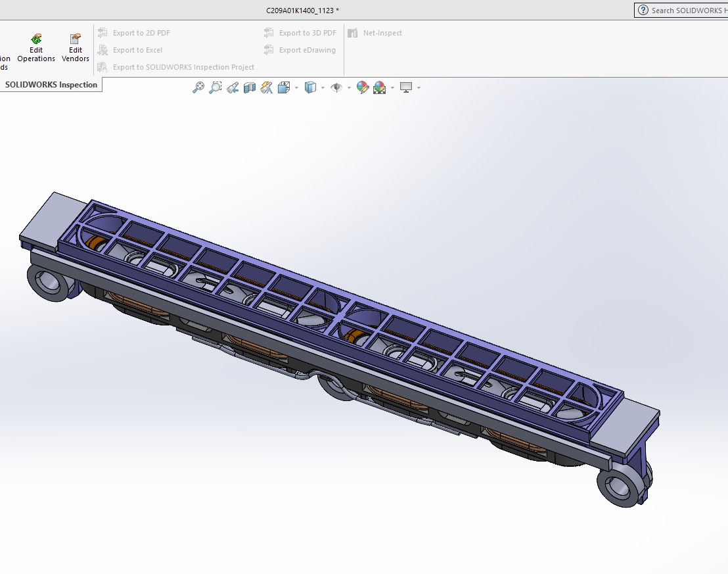Click Export eDrawing
Viewport: 728px width, 574px height.
tap(300, 50)
